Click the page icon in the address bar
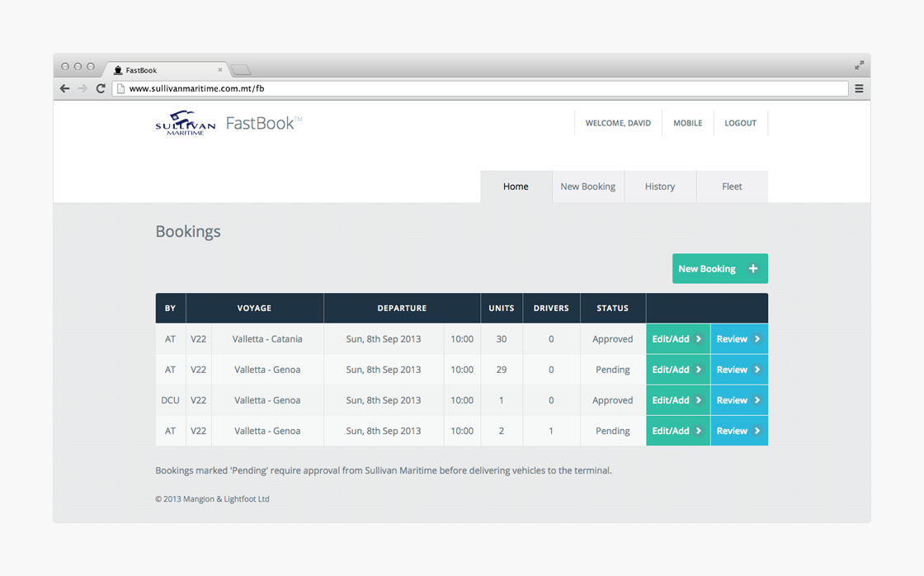This screenshot has width=924, height=576. point(120,88)
